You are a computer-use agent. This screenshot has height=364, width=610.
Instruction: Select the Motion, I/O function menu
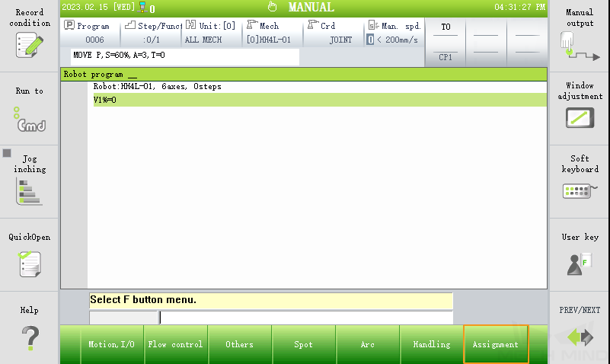click(x=112, y=344)
